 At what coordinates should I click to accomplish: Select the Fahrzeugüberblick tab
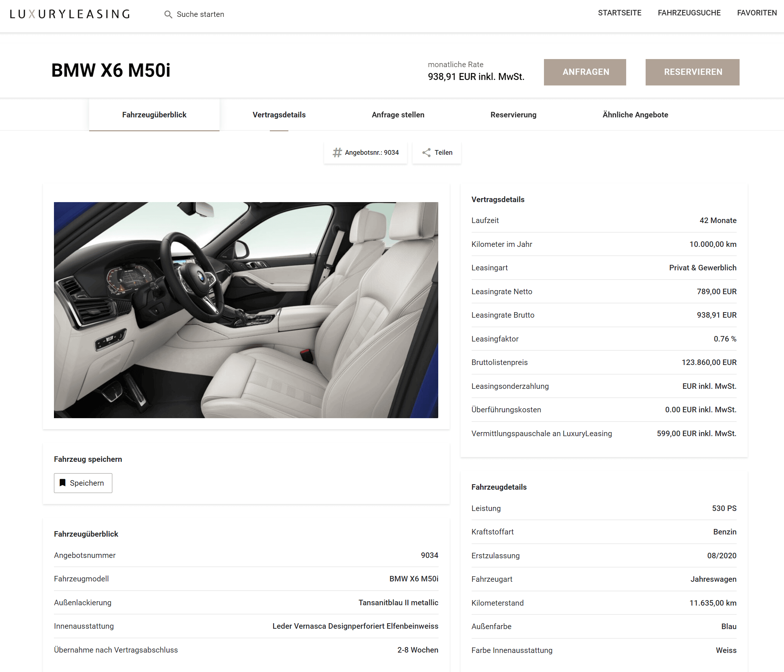pyautogui.click(x=155, y=114)
